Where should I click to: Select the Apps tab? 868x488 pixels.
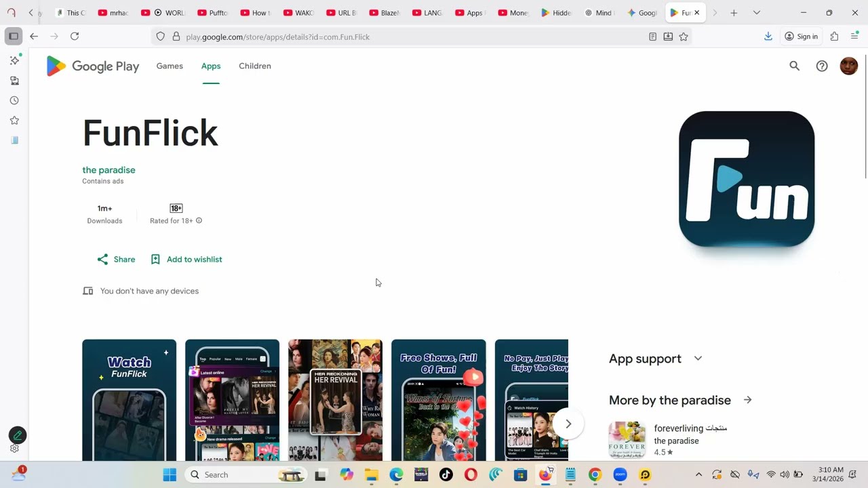pos(211,66)
